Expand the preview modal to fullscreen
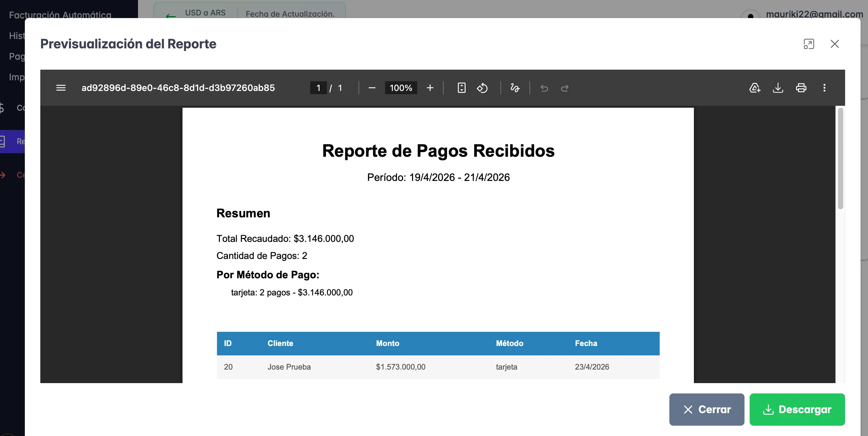Viewport: 868px width, 436px height. pos(809,44)
